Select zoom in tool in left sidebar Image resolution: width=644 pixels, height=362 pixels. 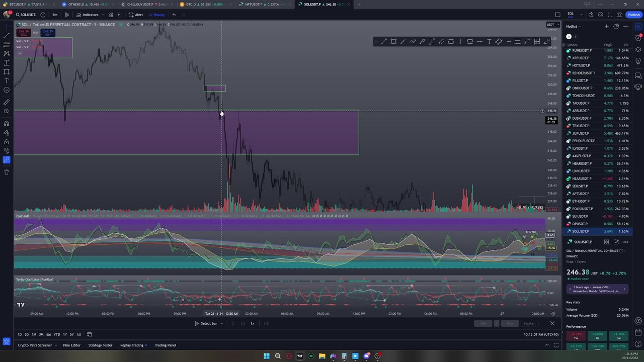(x=7, y=111)
